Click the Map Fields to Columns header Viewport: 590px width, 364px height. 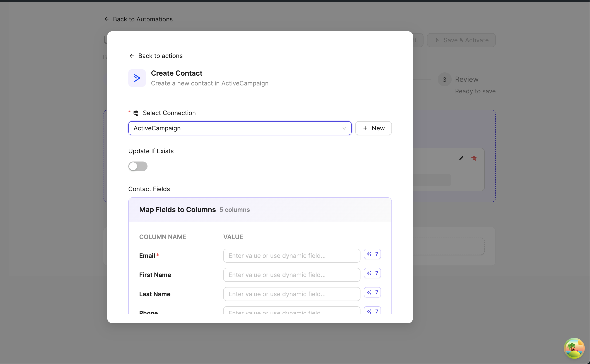pos(177,210)
